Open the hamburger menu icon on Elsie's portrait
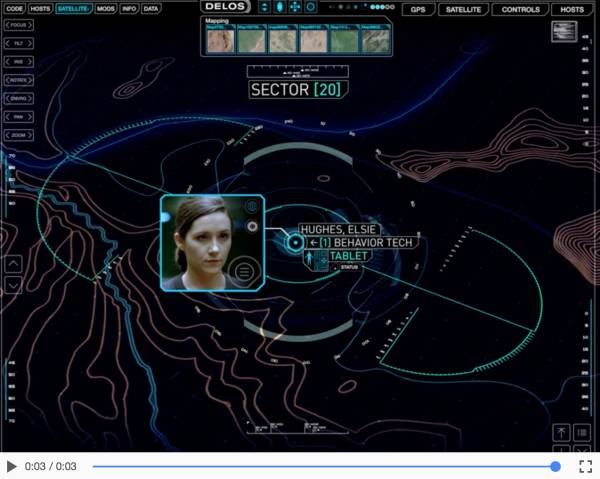The height and width of the screenshot is (479, 600). pos(245,272)
